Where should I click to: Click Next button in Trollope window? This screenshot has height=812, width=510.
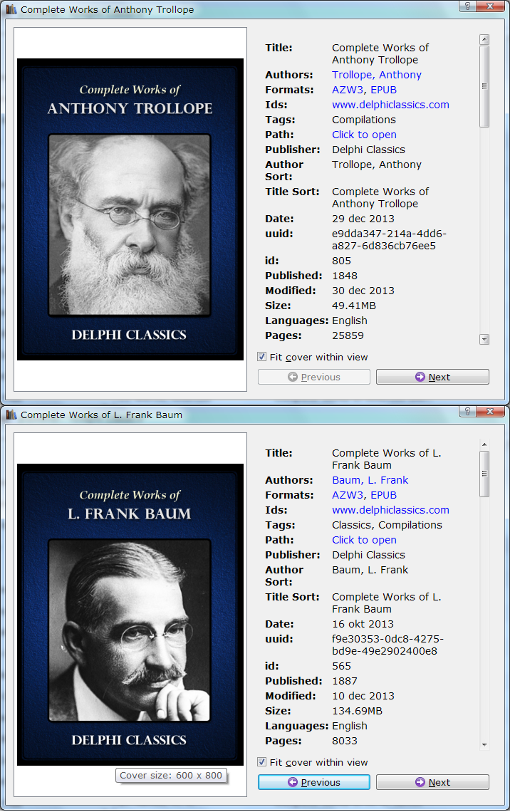pos(432,377)
